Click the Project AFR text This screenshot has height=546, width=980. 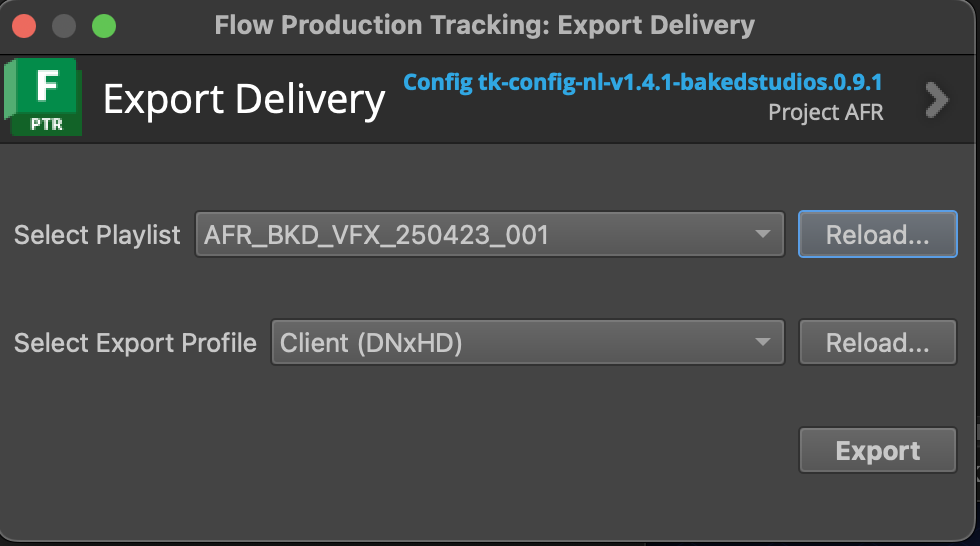pyautogui.click(x=825, y=112)
